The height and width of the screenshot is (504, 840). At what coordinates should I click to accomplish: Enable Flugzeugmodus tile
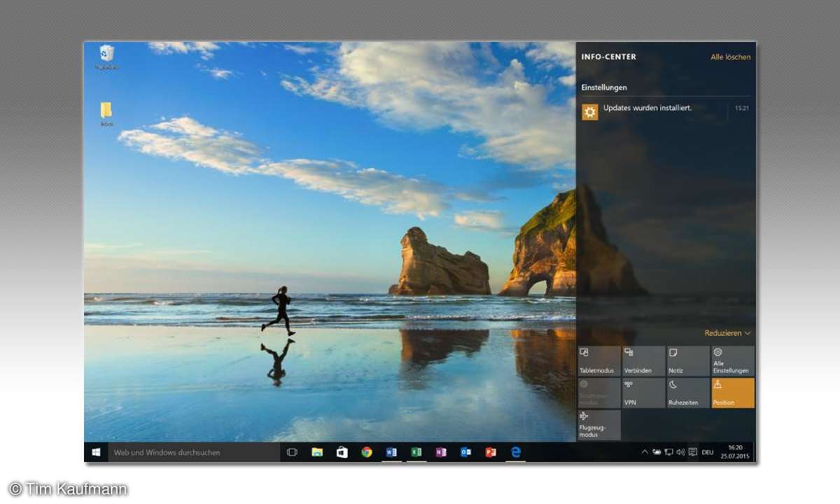[x=599, y=426]
